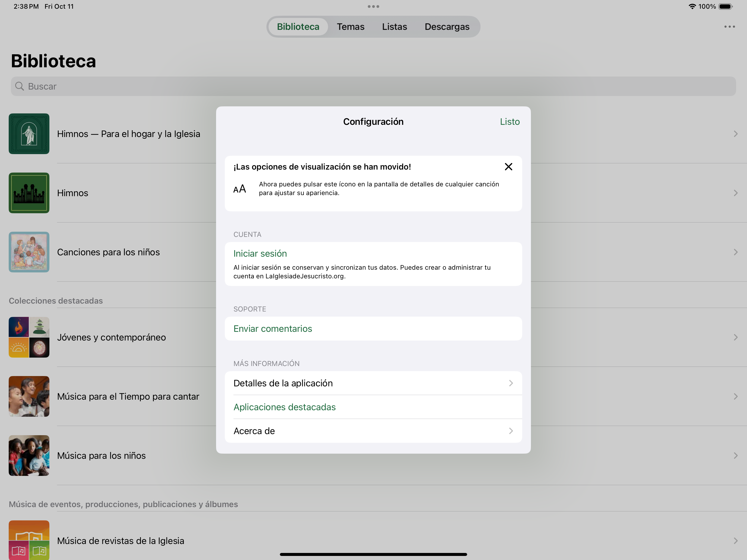Expand the Acerca de chevron
This screenshot has height=560, width=747.
(x=511, y=431)
